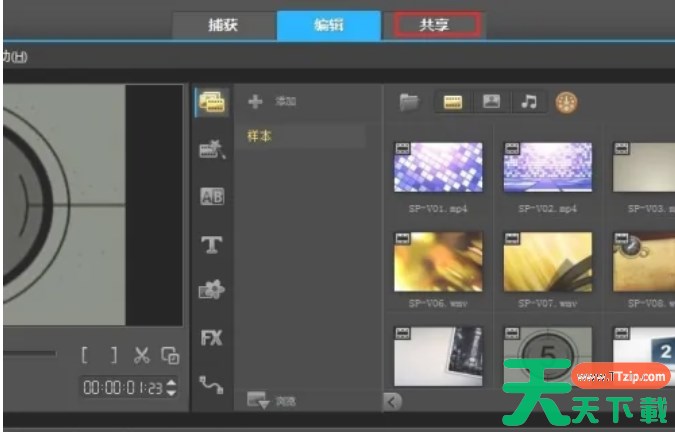Image resolution: width=675 pixels, height=432 pixels.
Task: Toggle photo filter in library
Action: [491, 102]
